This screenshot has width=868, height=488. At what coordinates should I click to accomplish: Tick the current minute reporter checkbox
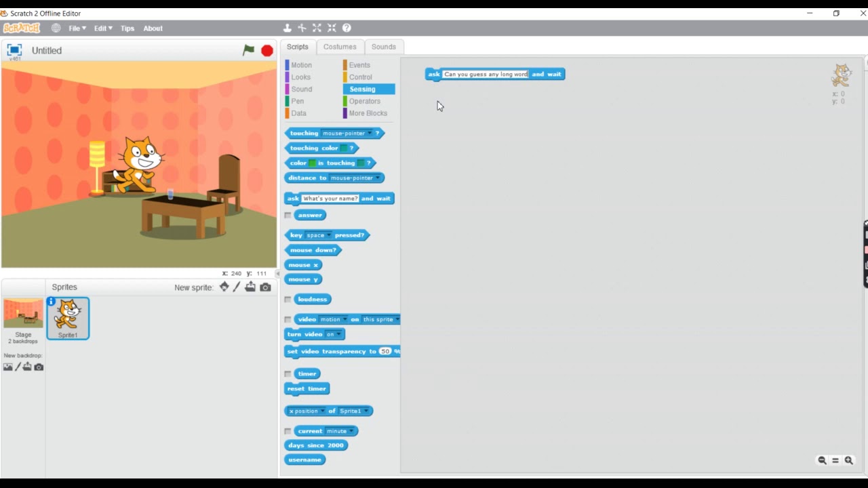pyautogui.click(x=288, y=431)
